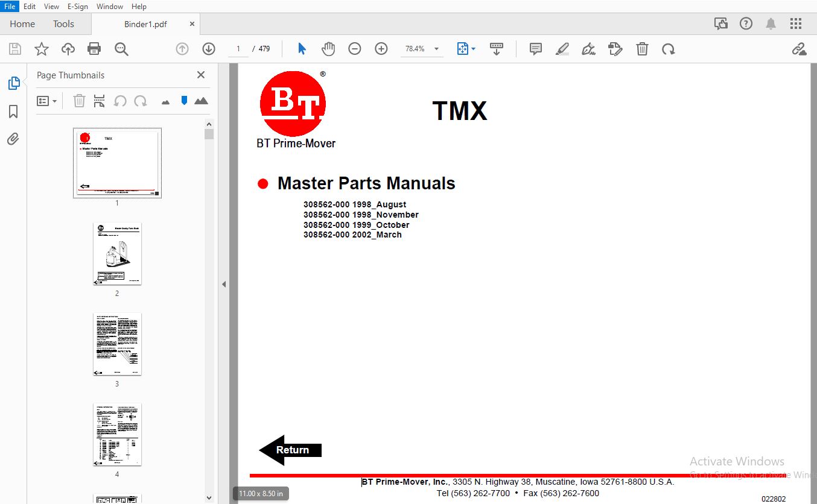Open the View menu
Screen dimensions: 817x504
[52, 6]
